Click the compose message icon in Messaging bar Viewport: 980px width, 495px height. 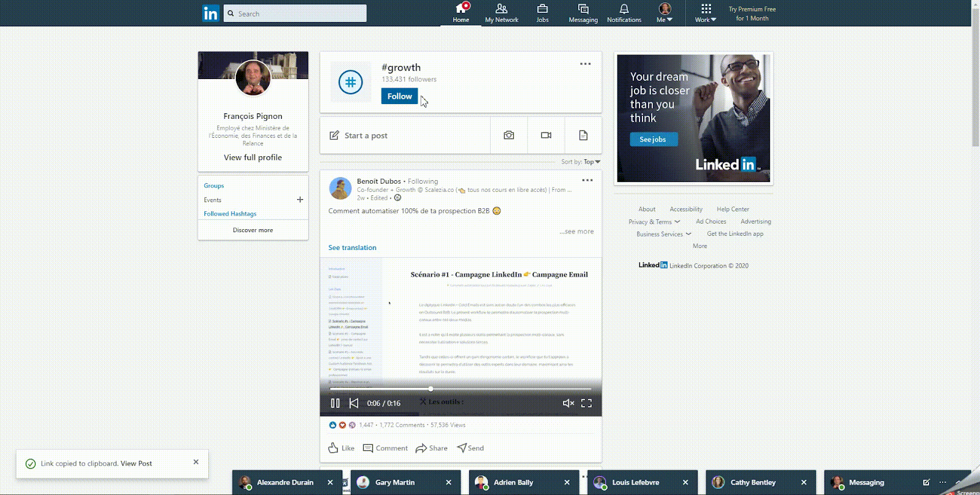pyautogui.click(x=927, y=482)
